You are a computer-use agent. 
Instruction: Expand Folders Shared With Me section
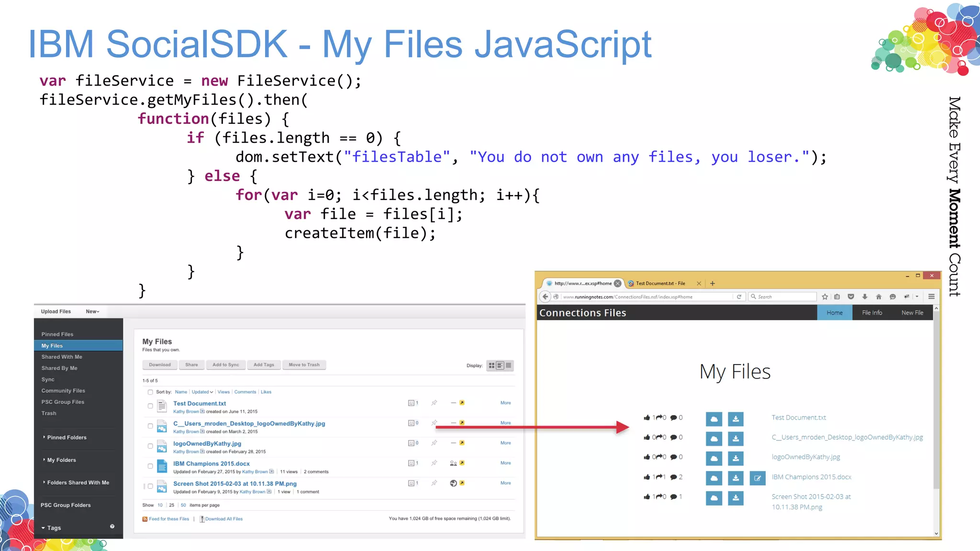(x=76, y=482)
